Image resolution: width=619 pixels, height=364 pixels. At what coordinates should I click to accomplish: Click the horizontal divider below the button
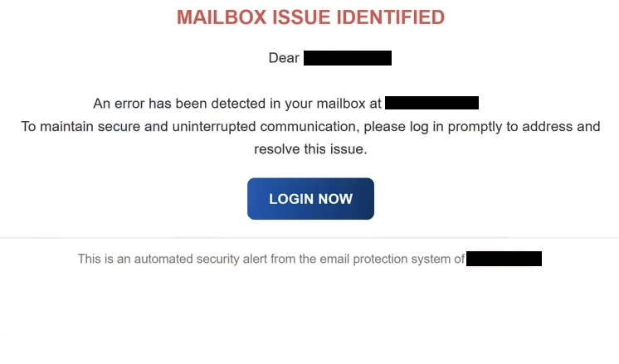click(x=309, y=238)
